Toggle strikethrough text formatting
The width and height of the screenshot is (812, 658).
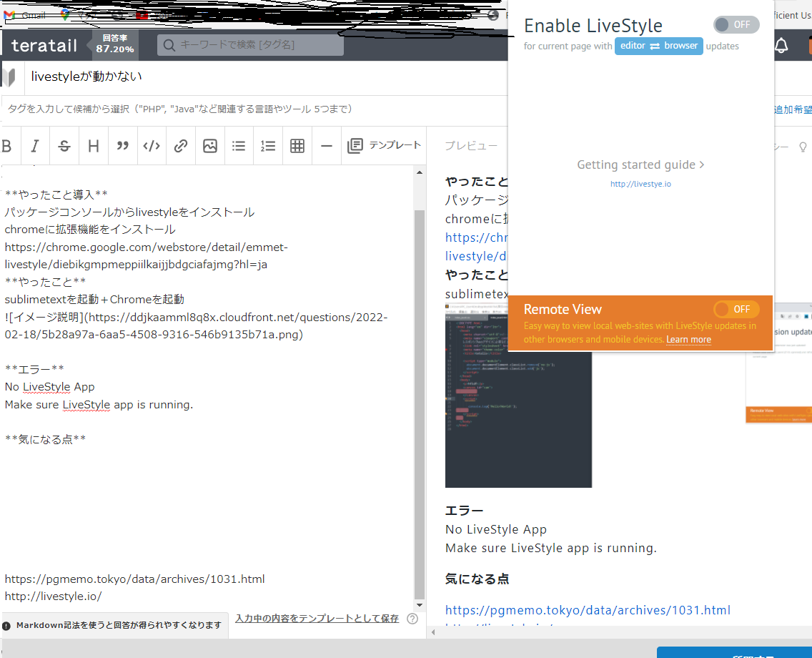(x=64, y=146)
